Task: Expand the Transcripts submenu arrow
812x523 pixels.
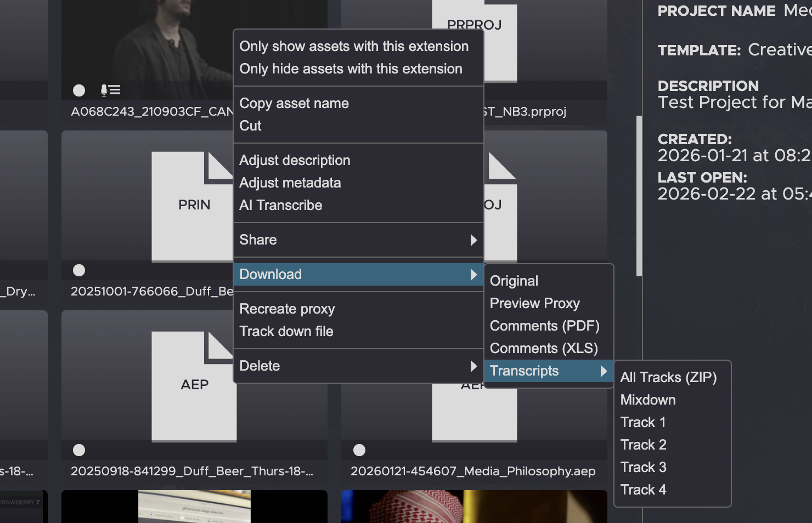Action: coord(604,371)
